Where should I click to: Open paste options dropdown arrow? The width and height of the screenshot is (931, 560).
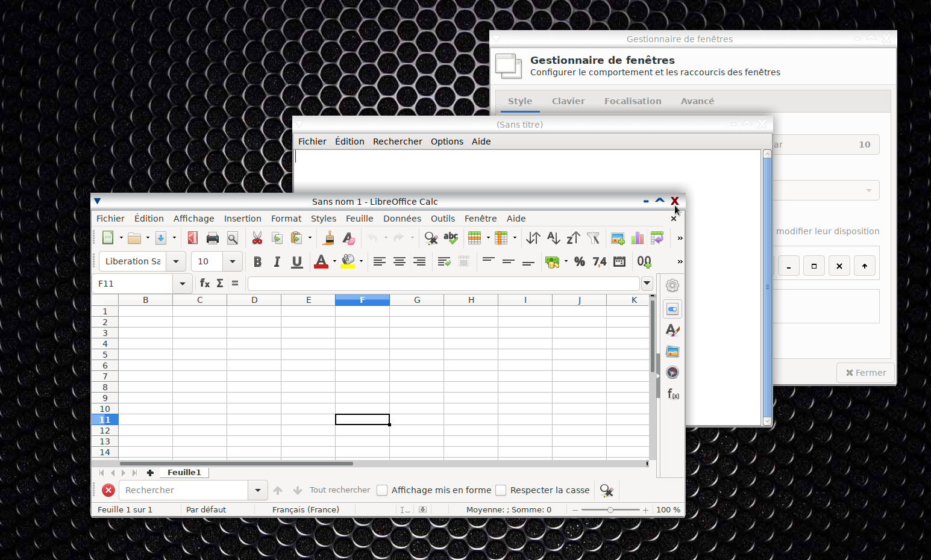tap(310, 238)
